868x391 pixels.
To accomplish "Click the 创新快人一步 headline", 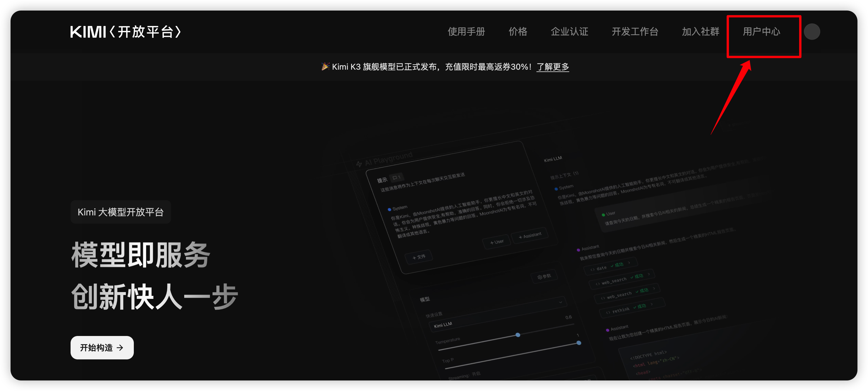I will 155,296.
